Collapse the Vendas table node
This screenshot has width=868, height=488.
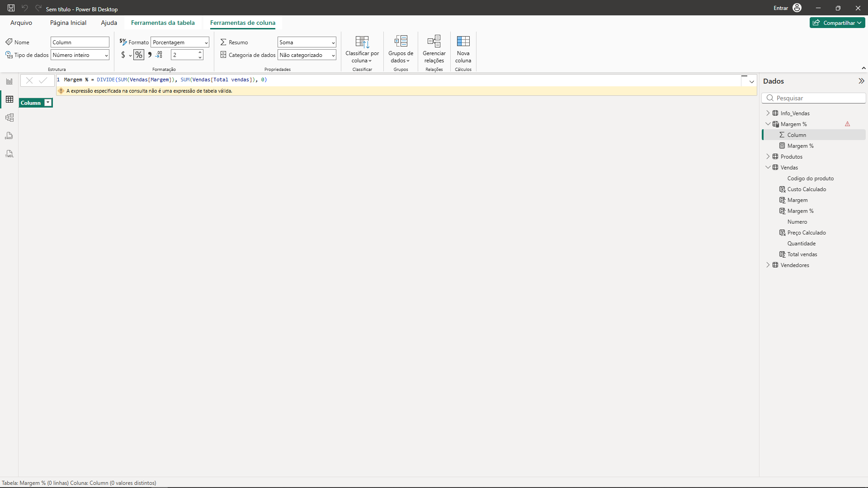(768, 167)
